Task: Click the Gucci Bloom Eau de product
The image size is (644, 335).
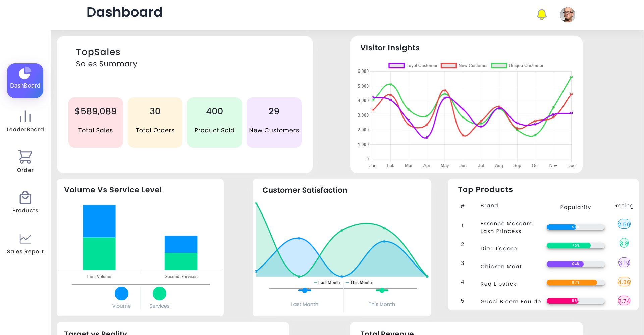Action: tap(511, 302)
